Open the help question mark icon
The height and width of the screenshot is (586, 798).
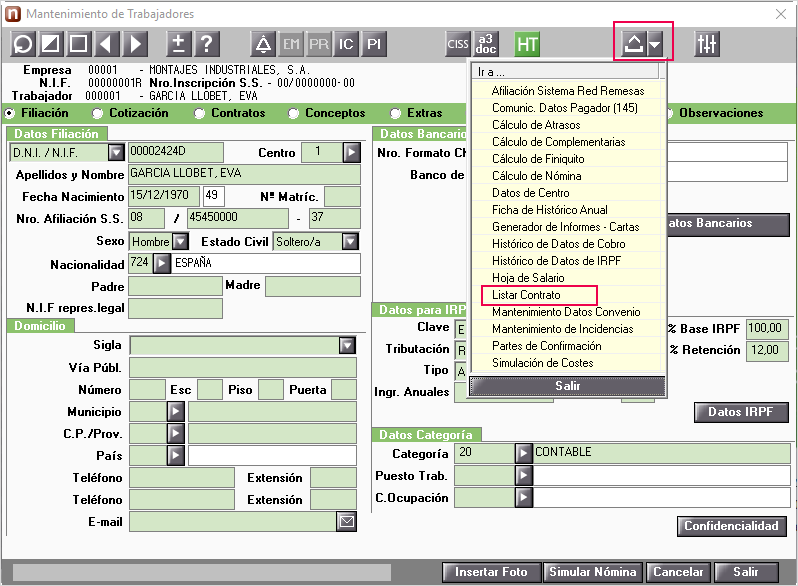tap(206, 44)
